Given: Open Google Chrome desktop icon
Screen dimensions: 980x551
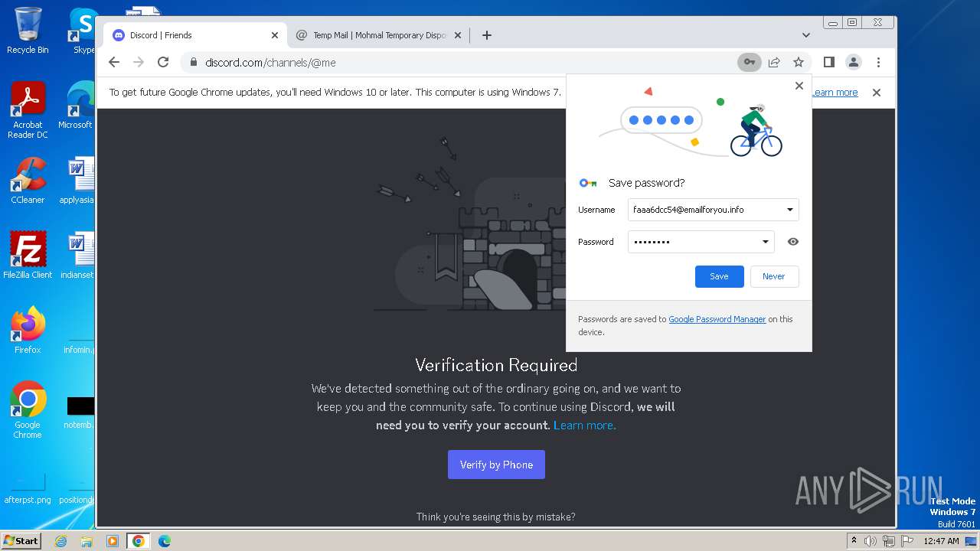Looking at the screenshot, I should pos(28,409).
